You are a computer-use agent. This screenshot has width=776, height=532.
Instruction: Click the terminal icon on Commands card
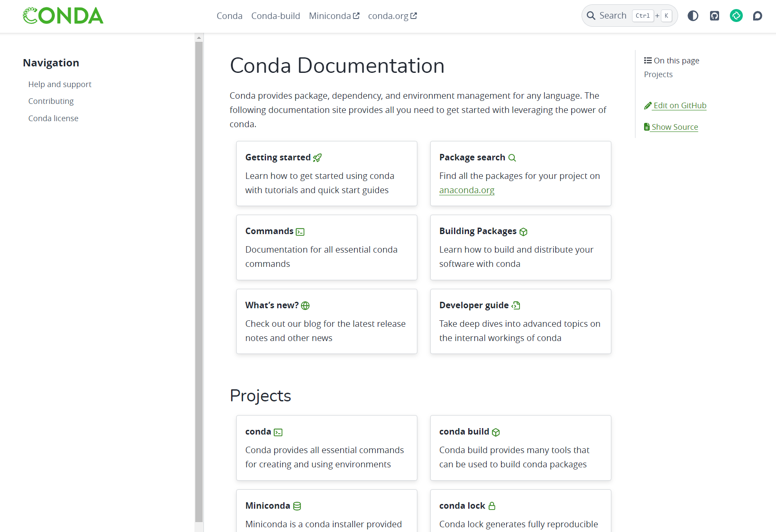pyautogui.click(x=300, y=232)
